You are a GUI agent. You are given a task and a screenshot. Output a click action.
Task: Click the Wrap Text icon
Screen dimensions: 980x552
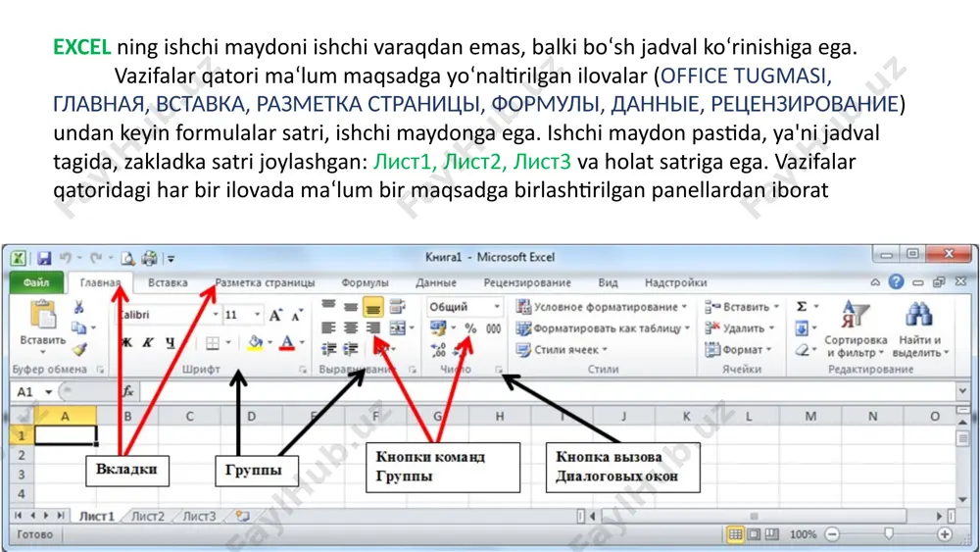click(397, 306)
